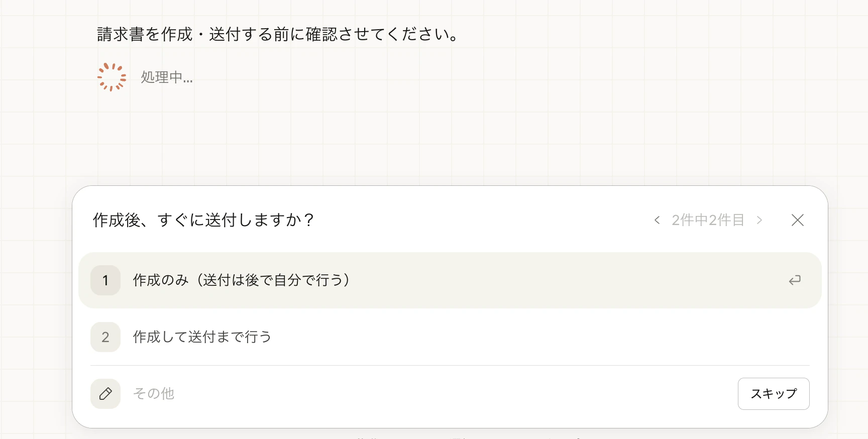Click the enter-key icon on option 1

[795, 280]
